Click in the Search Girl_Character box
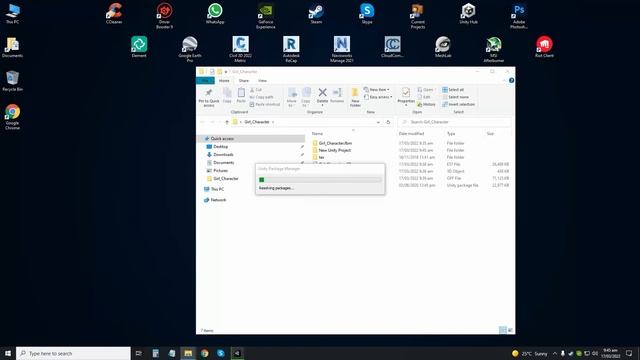 point(454,122)
